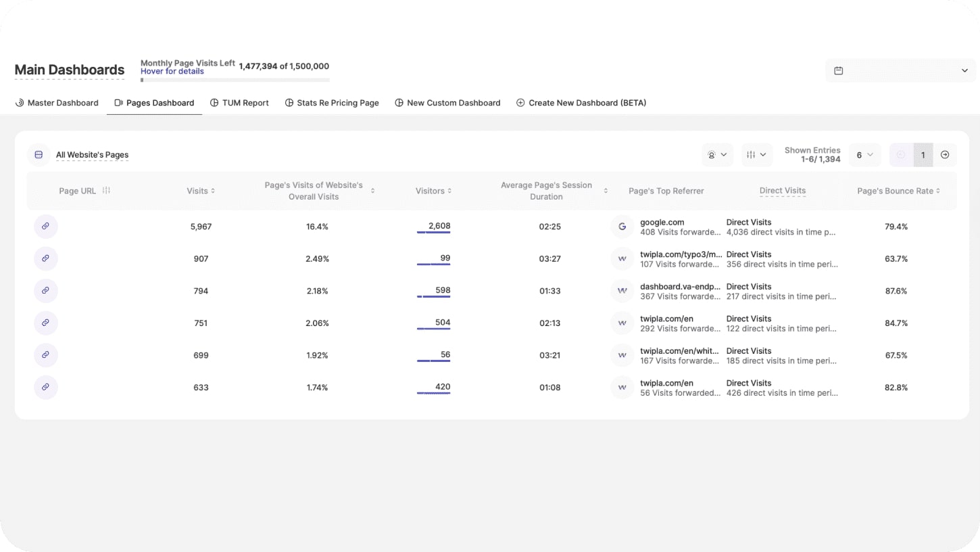Click the next page arrow icon
The width and height of the screenshot is (980, 552).
click(x=945, y=155)
